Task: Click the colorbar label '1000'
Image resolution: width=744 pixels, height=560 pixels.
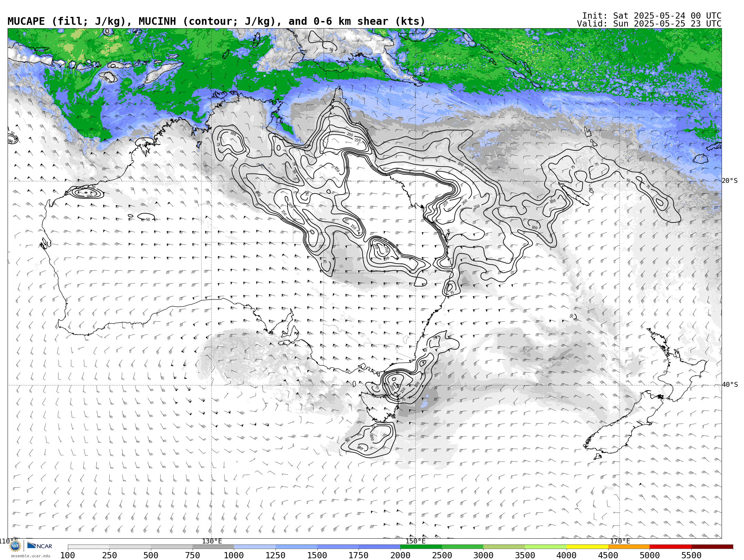Action: pos(234,556)
